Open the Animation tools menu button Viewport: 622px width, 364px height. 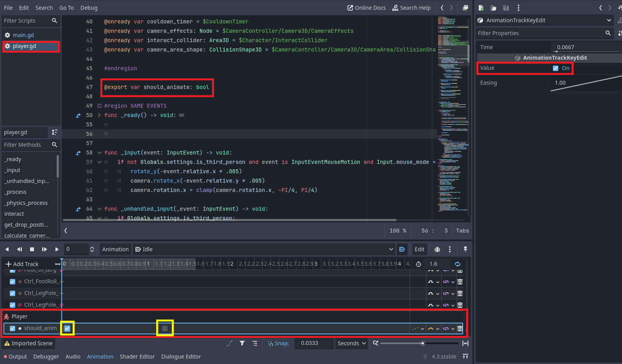[x=115, y=249]
